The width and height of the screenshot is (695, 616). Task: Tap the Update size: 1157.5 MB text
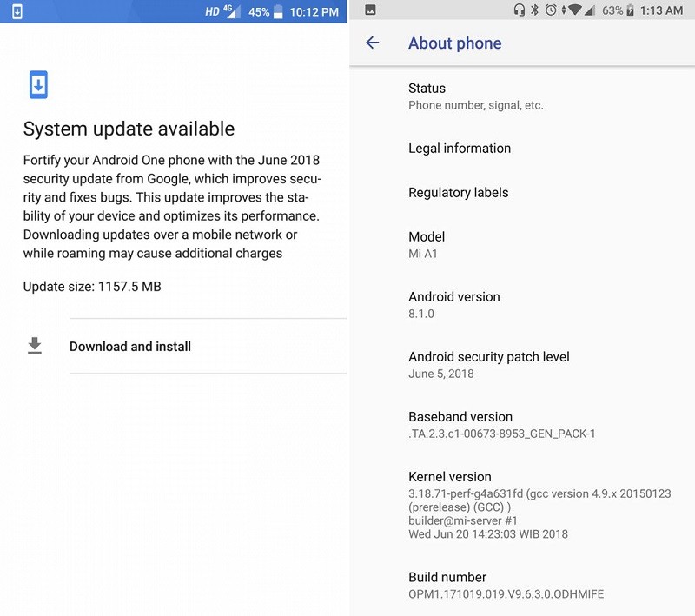pos(92,287)
